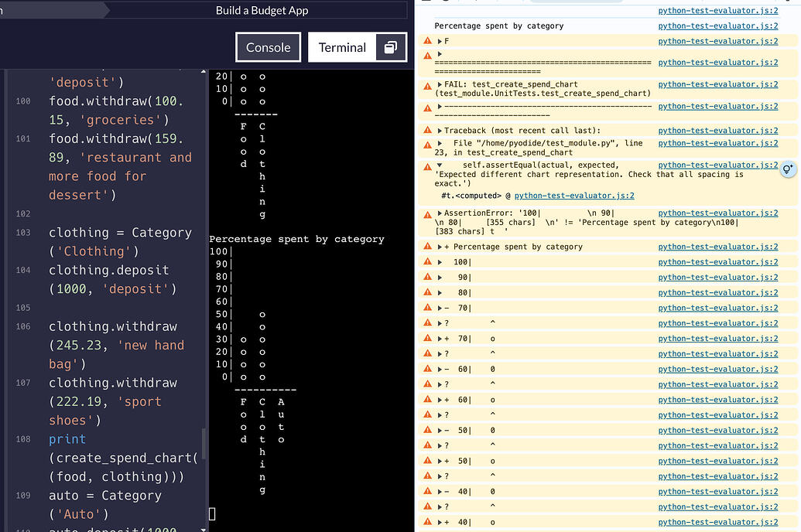Place cursor at the terminal prompt cursor

[213, 513]
